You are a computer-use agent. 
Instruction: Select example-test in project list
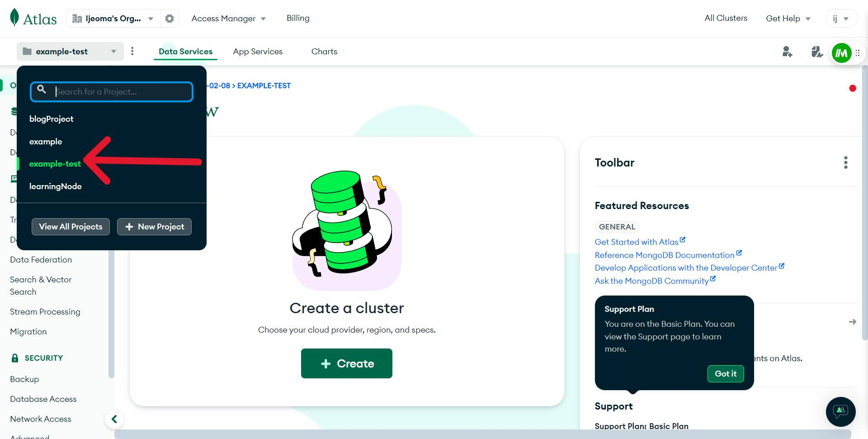pyautogui.click(x=55, y=164)
